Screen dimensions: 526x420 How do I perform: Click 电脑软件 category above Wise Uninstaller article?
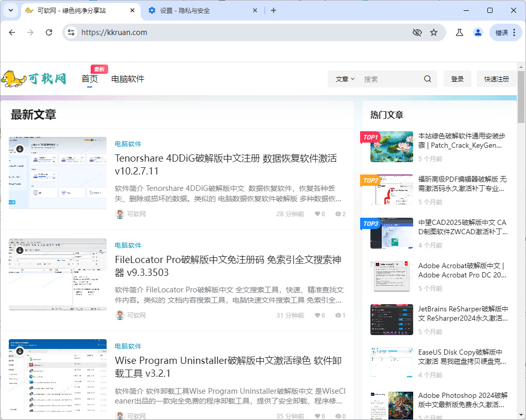pos(128,346)
